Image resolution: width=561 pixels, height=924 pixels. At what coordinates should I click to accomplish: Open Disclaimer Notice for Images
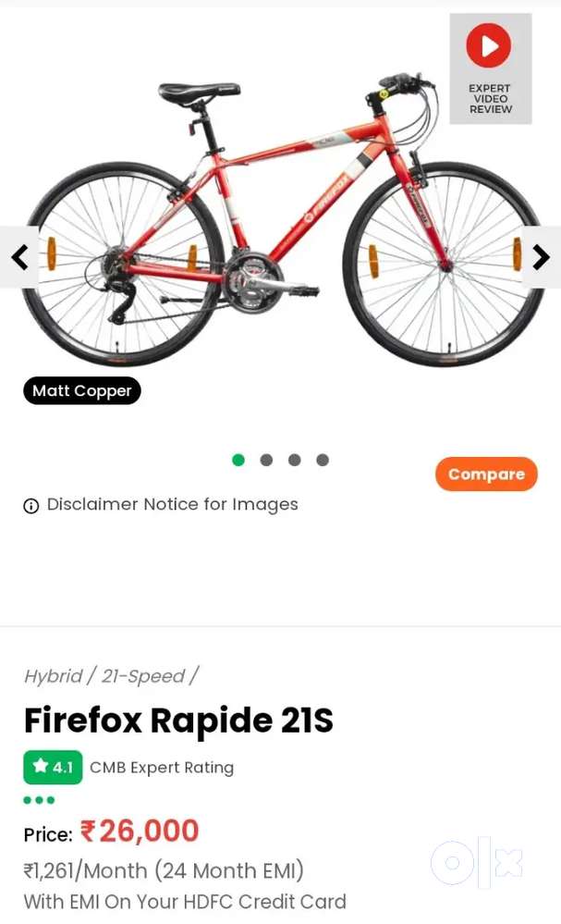click(173, 504)
